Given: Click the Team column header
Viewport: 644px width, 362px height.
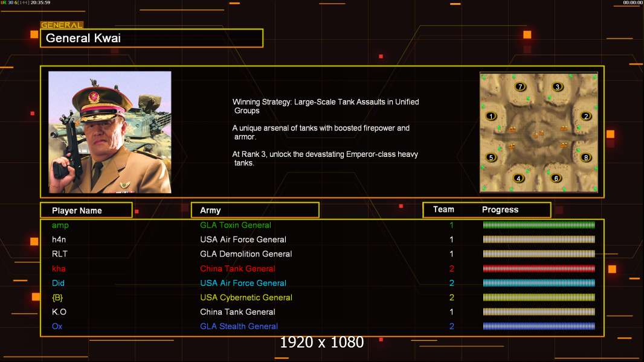Looking at the screenshot, I should [443, 209].
